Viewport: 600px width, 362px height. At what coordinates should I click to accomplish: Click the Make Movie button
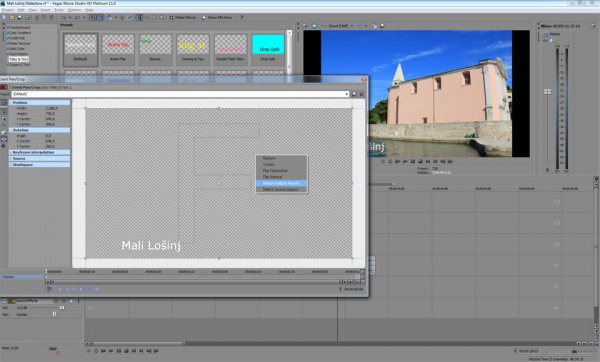[182, 18]
